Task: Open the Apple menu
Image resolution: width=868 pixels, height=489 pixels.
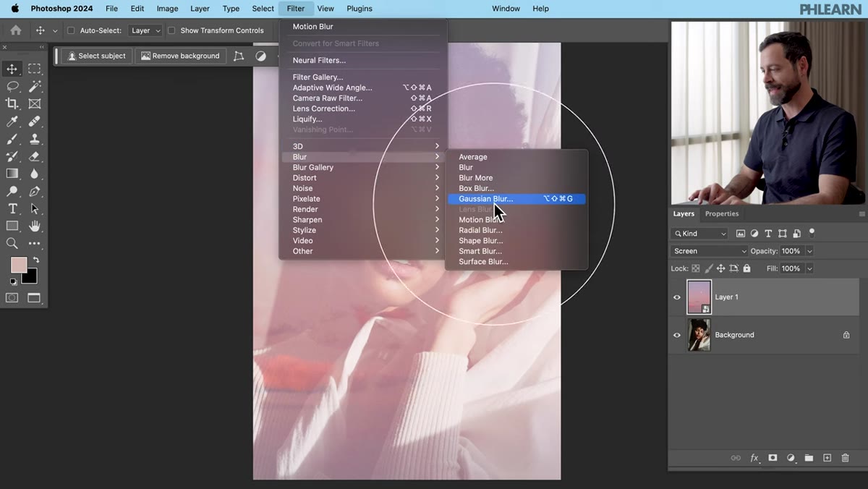Action: [x=14, y=9]
